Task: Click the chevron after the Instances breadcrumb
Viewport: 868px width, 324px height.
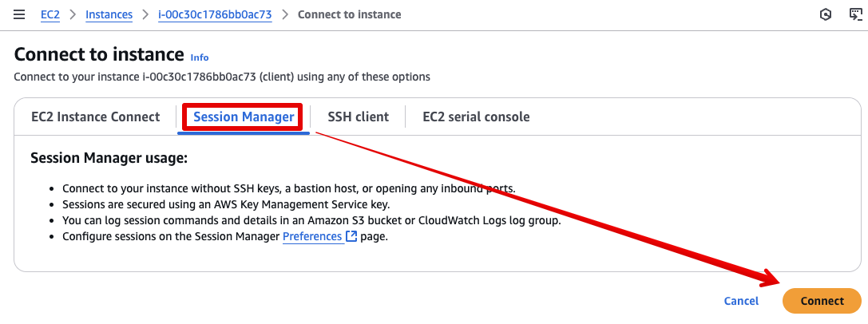Action: [145, 15]
